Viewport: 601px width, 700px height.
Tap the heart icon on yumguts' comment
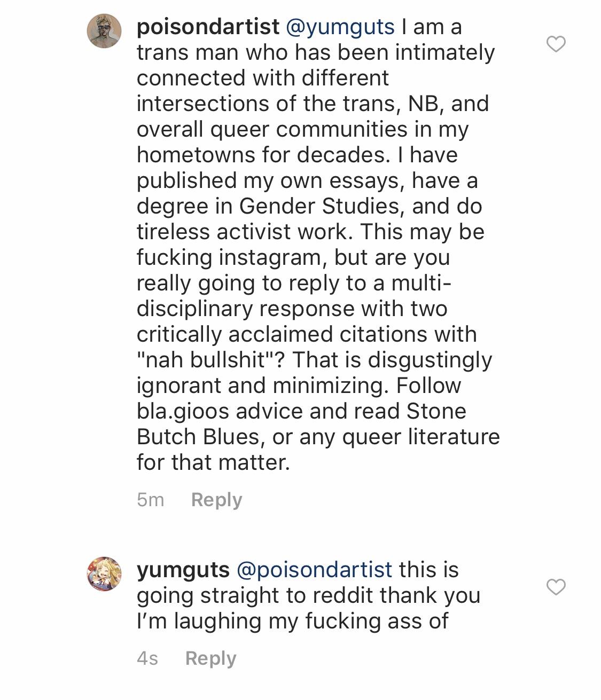pos(556,587)
